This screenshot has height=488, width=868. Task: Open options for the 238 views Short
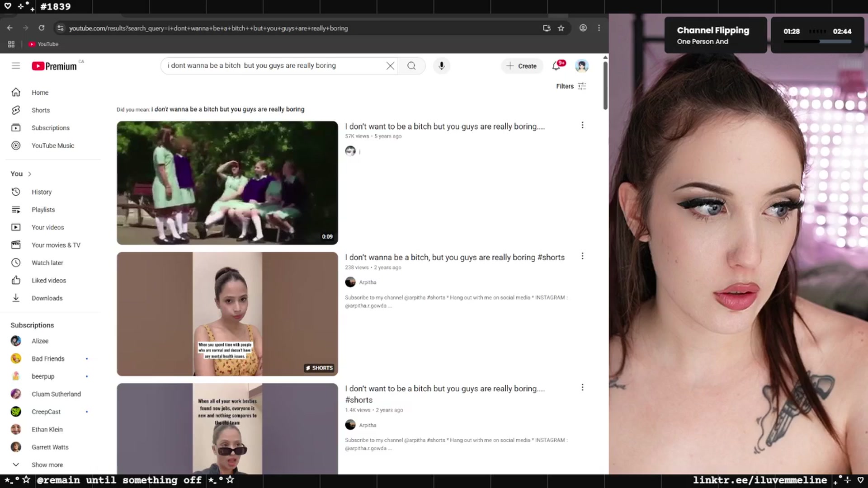582,256
